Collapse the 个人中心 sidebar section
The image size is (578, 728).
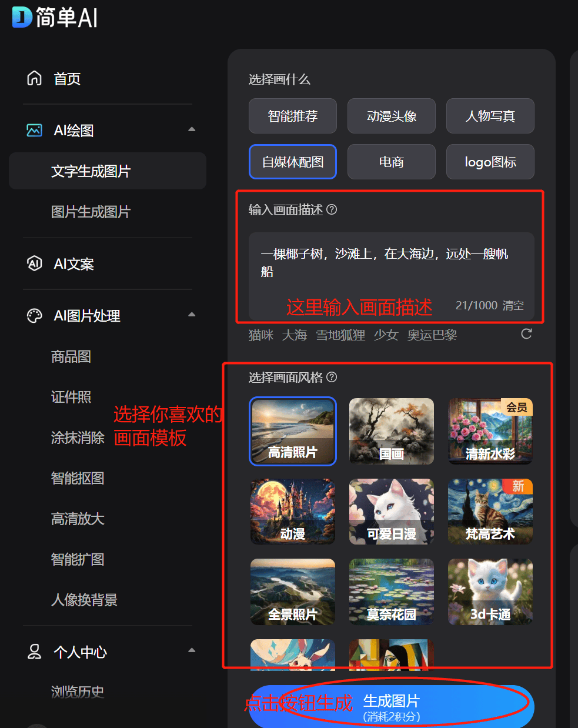192,650
